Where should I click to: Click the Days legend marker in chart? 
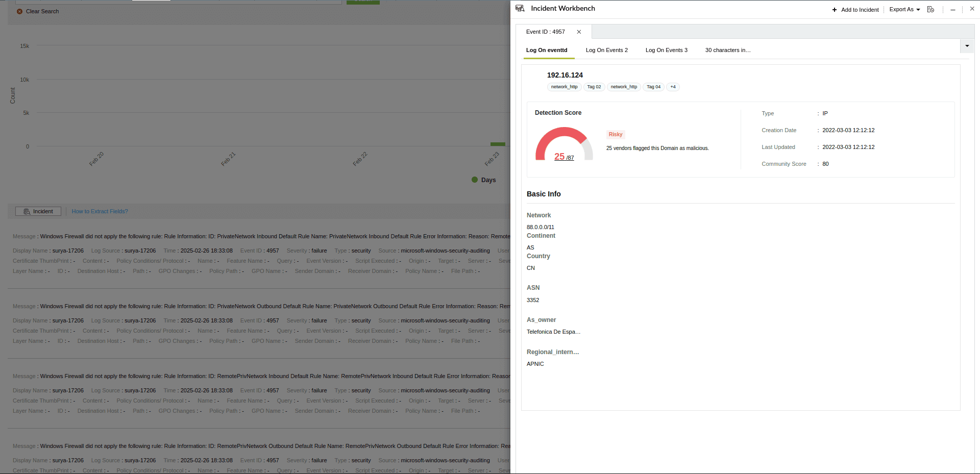(x=475, y=180)
